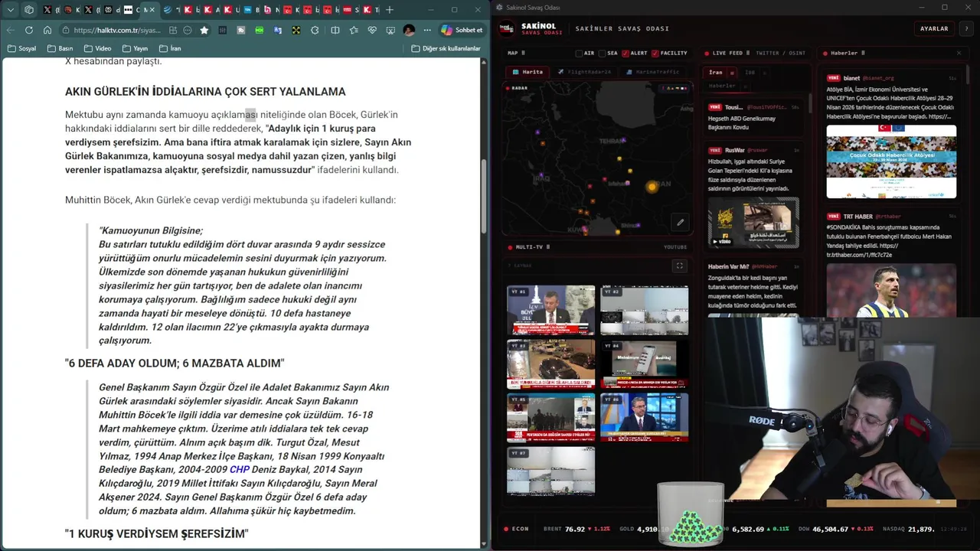Enable the AIR map layer checkbox
Viewport: 980px width, 551px height.
(579, 54)
